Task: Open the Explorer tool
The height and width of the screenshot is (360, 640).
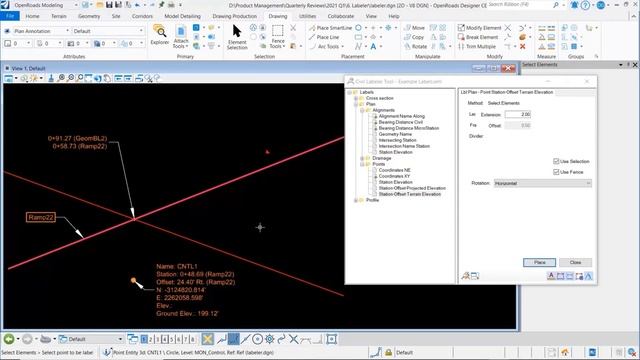Action: pos(160,35)
